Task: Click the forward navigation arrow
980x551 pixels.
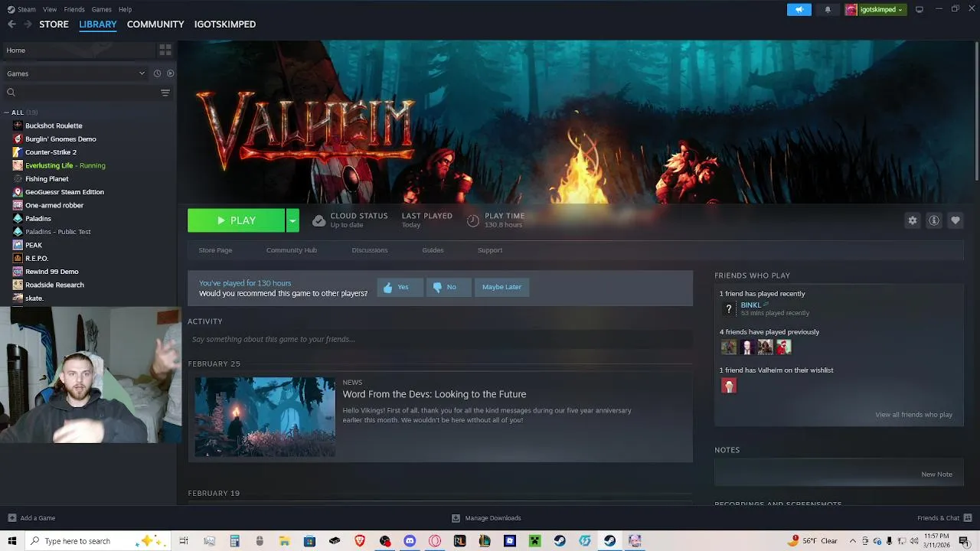Action: pos(28,24)
